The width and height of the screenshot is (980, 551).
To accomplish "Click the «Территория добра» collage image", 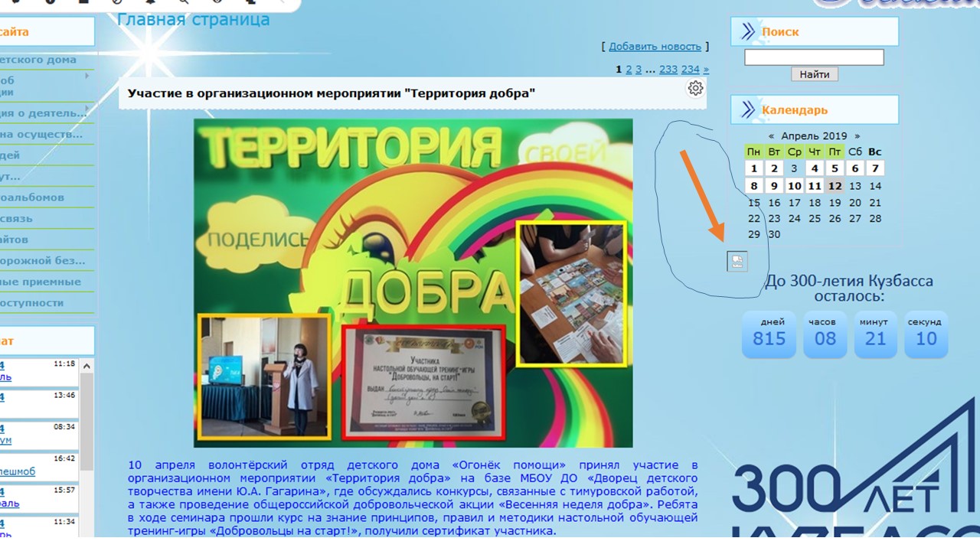I will (413, 283).
